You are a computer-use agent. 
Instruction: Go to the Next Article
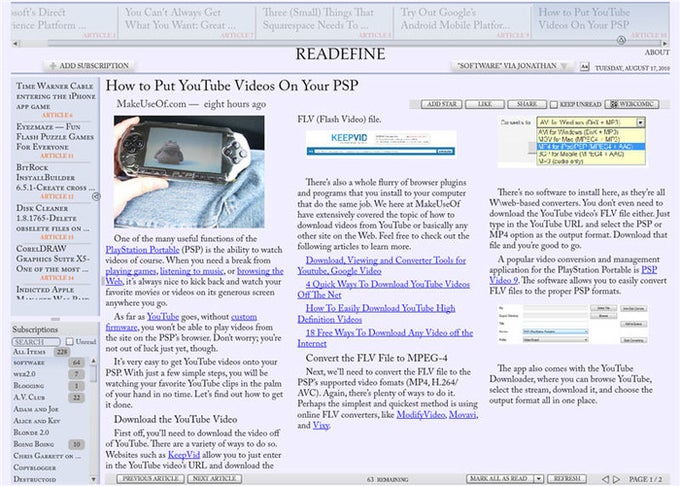[x=214, y=479]
